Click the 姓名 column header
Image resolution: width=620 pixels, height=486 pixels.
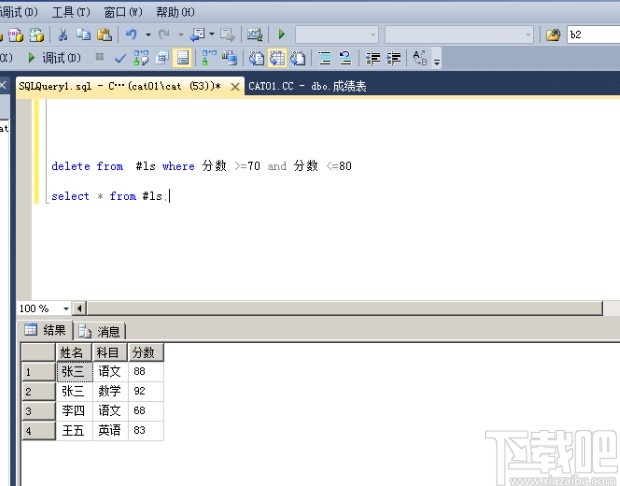(74, 353)
